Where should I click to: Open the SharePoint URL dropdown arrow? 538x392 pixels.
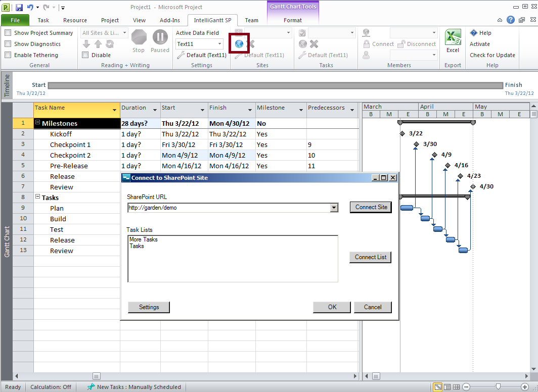point(334,208)
